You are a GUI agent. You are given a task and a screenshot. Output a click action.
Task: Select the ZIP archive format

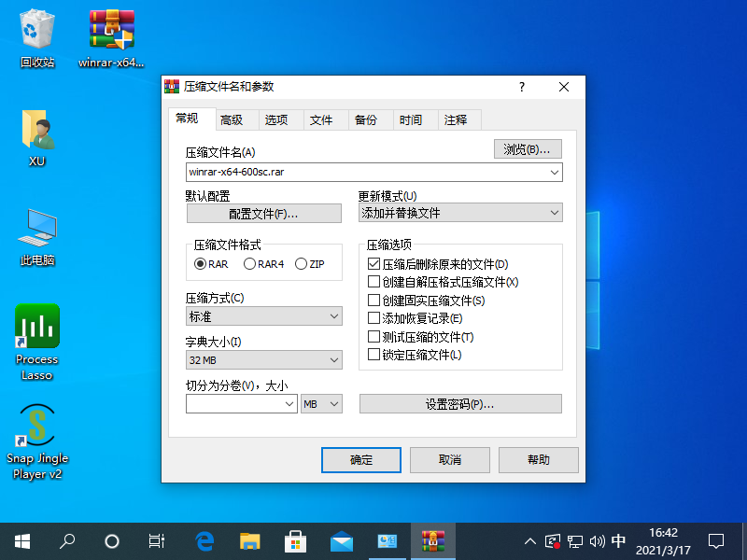point(299,264)
